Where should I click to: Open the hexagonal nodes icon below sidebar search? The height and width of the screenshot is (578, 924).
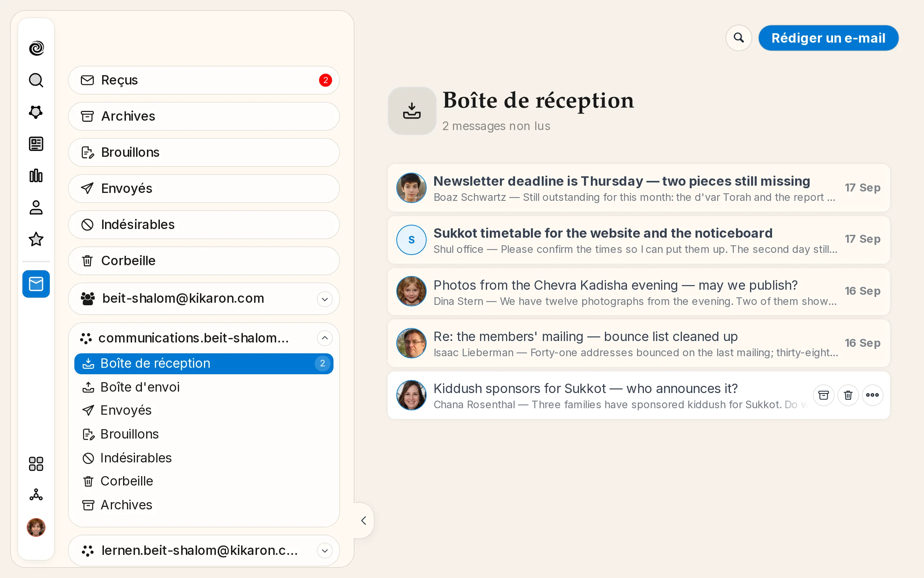click(36, 112)
